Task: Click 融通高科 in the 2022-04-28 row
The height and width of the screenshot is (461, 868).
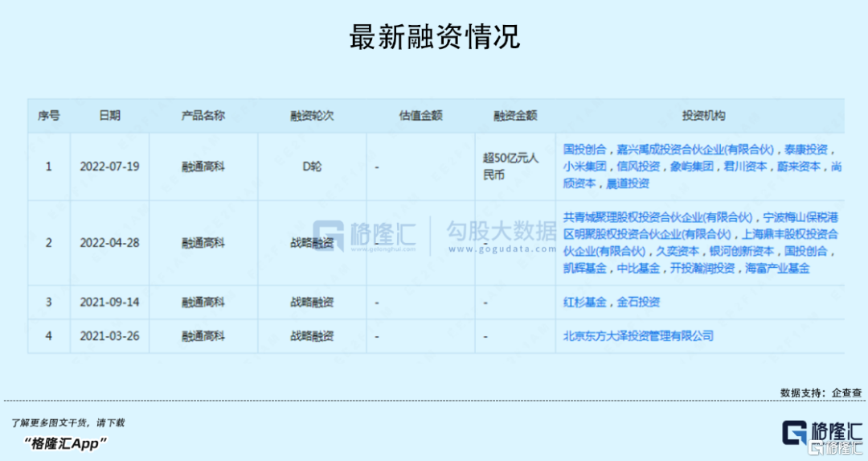Action: (203, 243)
